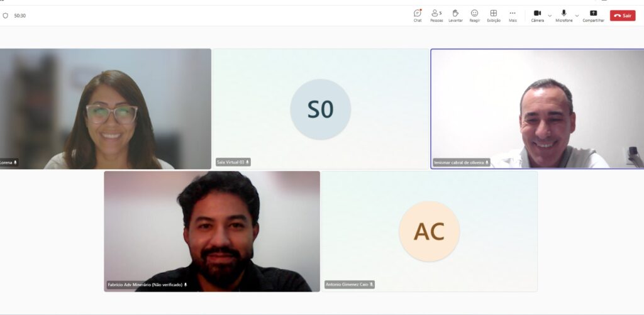Image resolution: width=644 pixels, height=315 pixels.
Task: Change layout via Exibição icon
Action: pyautogui.click(x=494, y=16)
